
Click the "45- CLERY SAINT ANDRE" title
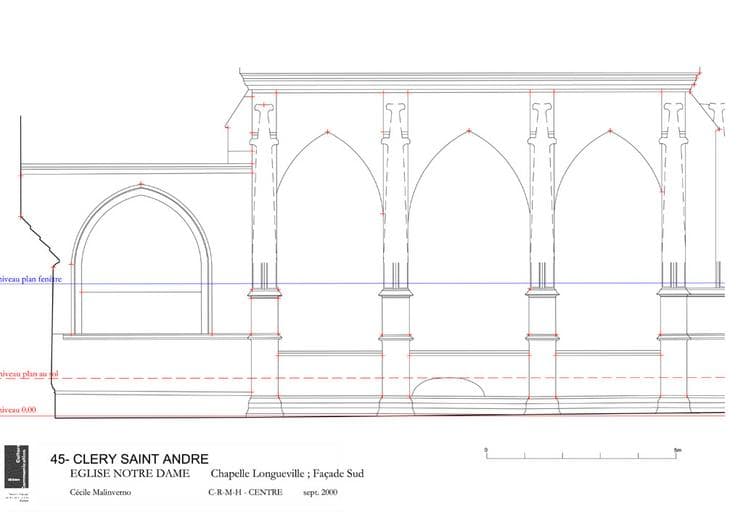pos(129,459)
